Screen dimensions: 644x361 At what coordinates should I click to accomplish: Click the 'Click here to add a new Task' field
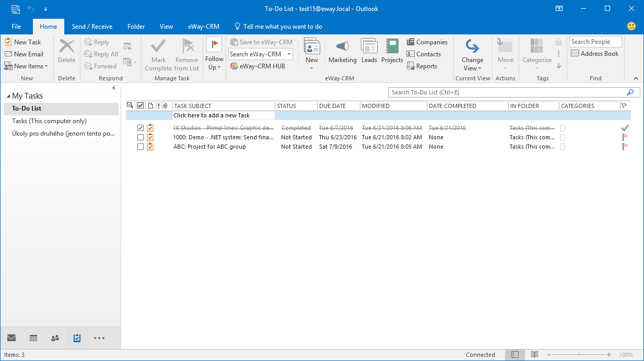click(x=224, y=115)
